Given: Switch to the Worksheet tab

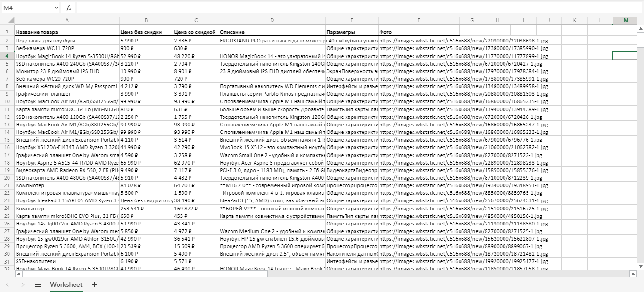Looking at the screenshot, I should tap(66, 284).
